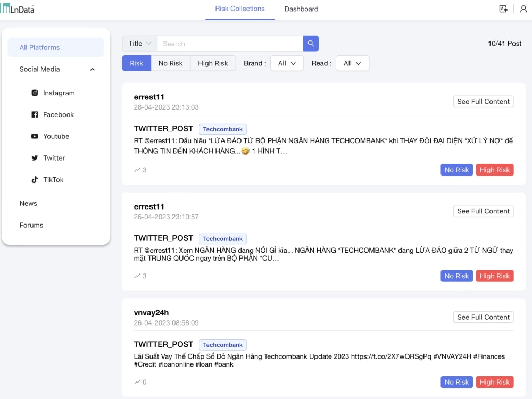532x399 pixels.
Task: Click the 10/41 Post counter
Action: 504,44
